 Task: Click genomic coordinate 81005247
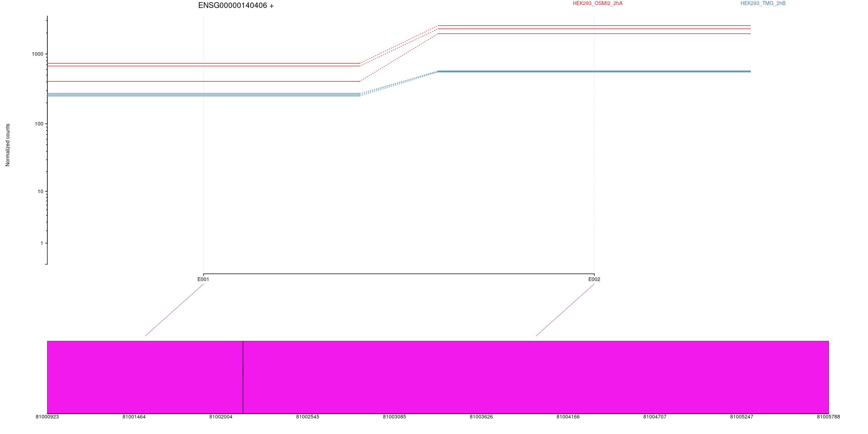pos(742,417)
